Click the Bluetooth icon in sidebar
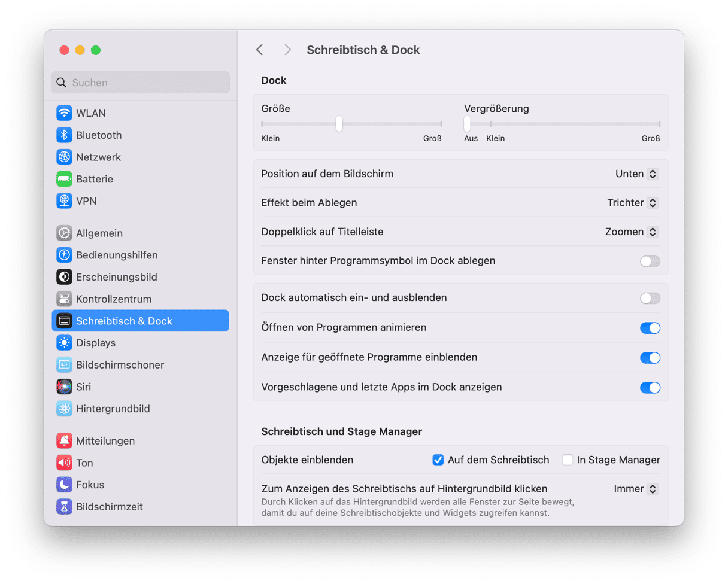The width and height of the screenshot is (728, 584). click(64, 135)
